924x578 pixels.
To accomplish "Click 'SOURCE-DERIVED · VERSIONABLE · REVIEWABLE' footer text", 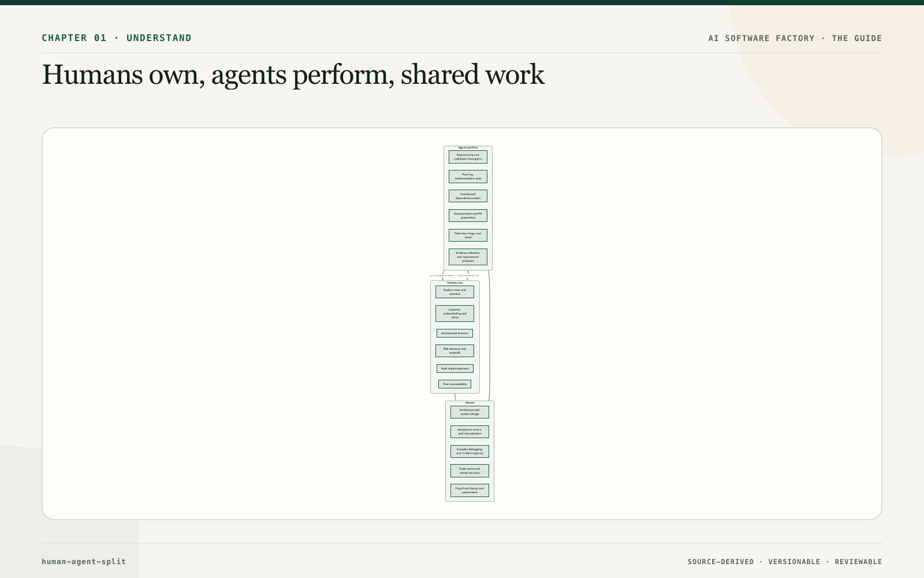I will point(785,562).
